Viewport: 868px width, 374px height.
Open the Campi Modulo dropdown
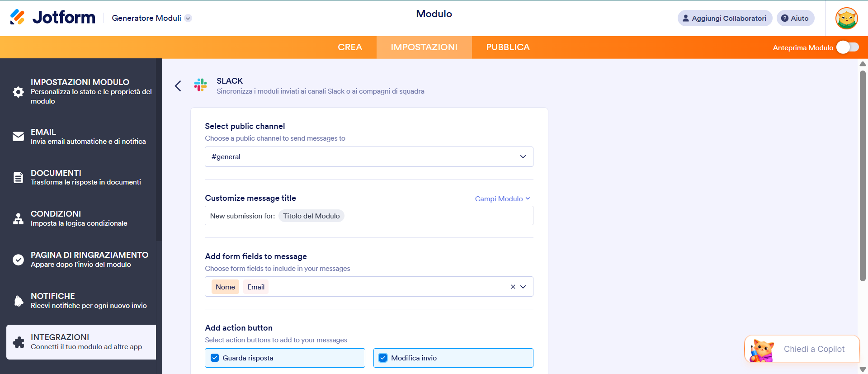tap(502, 199)
